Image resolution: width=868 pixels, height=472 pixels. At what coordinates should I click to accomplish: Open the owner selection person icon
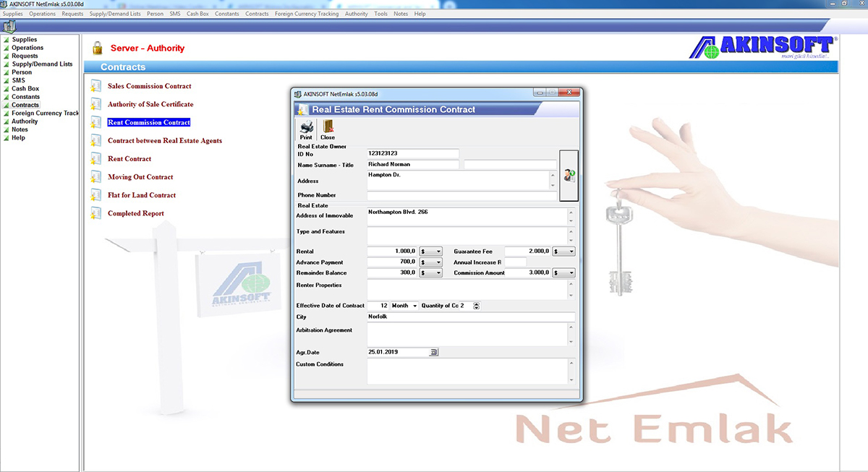pyautogui.click(x=569, y=174)
